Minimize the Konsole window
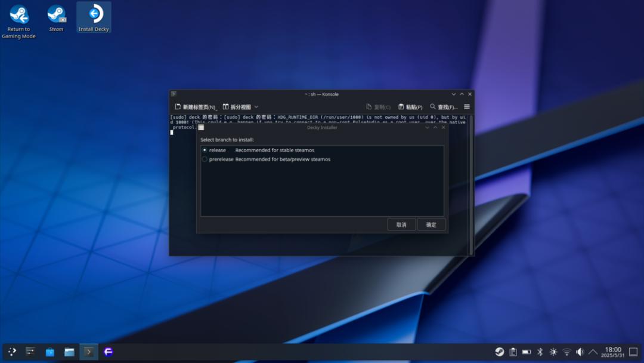The width and height of the screenshot is (644, 363). pos(453,94)
